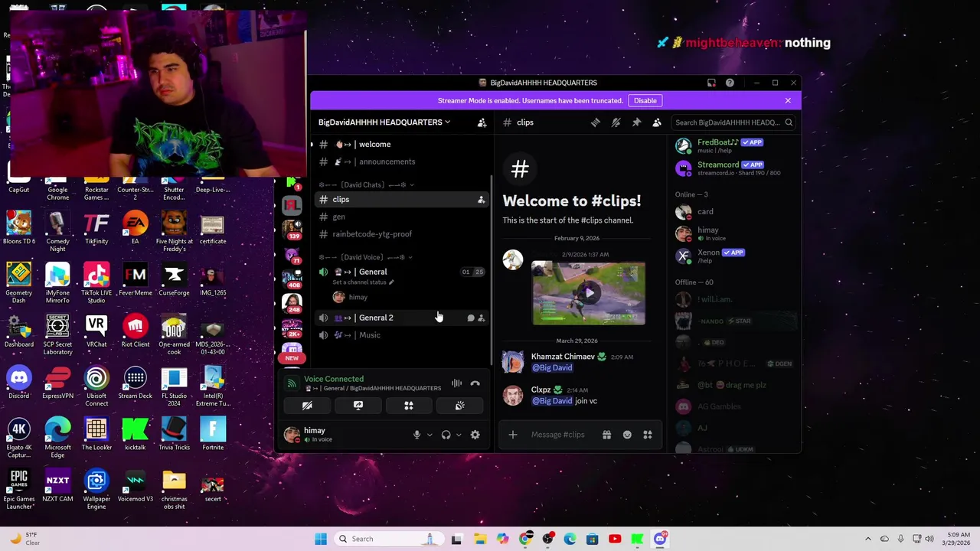
Task: Create invite icon on General 2 row
Action: 481,318
